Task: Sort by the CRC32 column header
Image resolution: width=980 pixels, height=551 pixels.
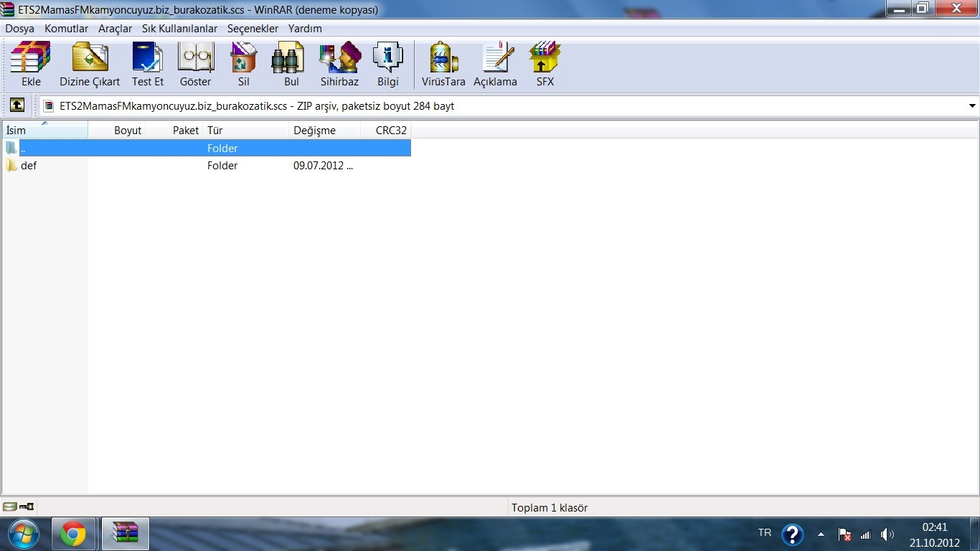Action: click(386, 130)
